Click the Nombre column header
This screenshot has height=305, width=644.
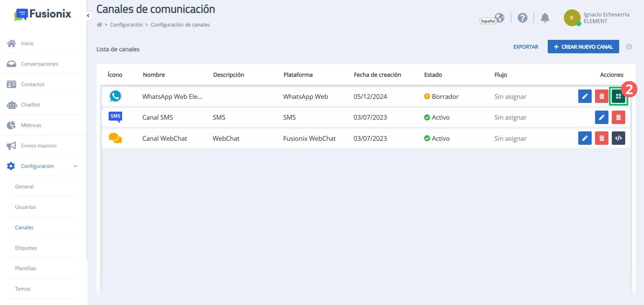click(154, 75)
